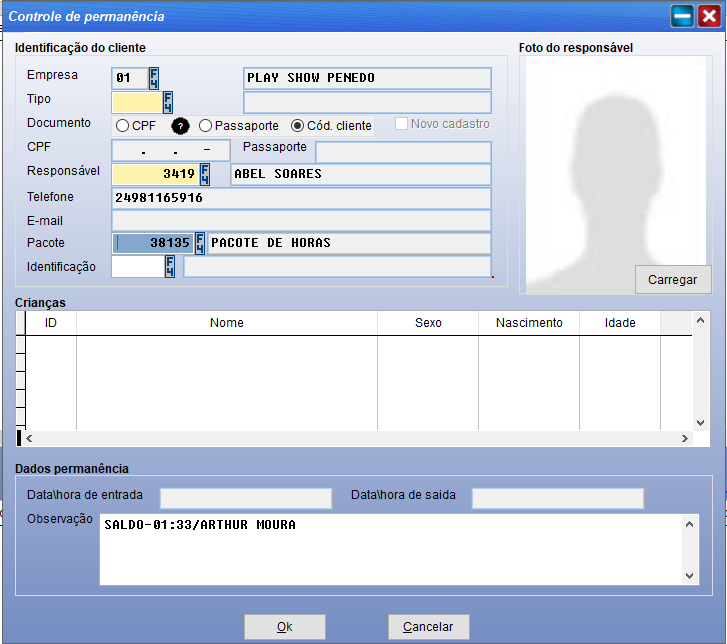
Task: Tick the Novo cadastro checkbox
Action: point(402,124)
